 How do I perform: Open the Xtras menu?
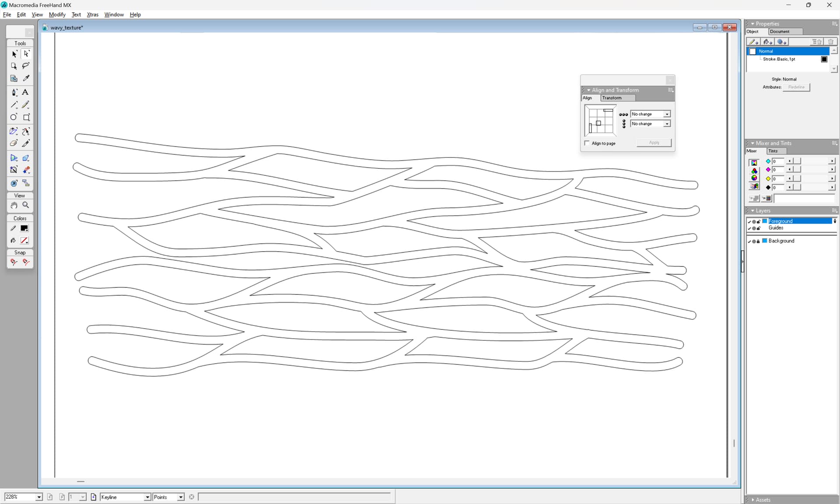(92, 14)
